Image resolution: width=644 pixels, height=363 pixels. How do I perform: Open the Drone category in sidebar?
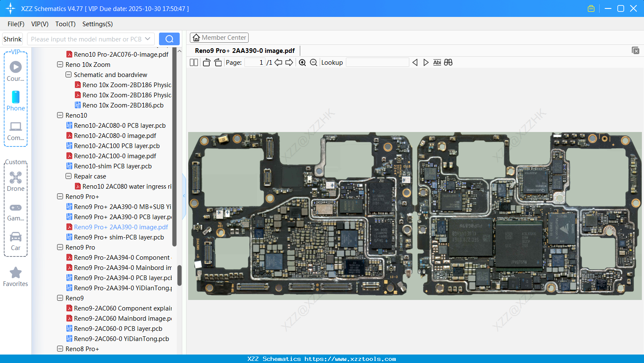[16, 181]
